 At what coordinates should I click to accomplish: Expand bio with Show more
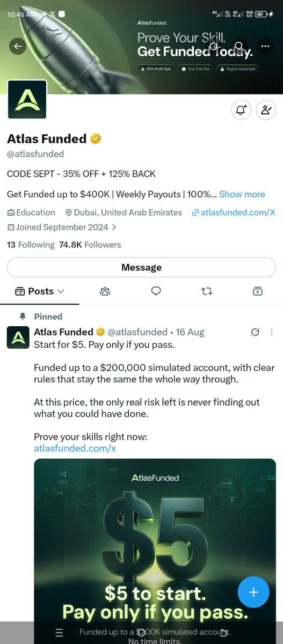coord(242,194)
